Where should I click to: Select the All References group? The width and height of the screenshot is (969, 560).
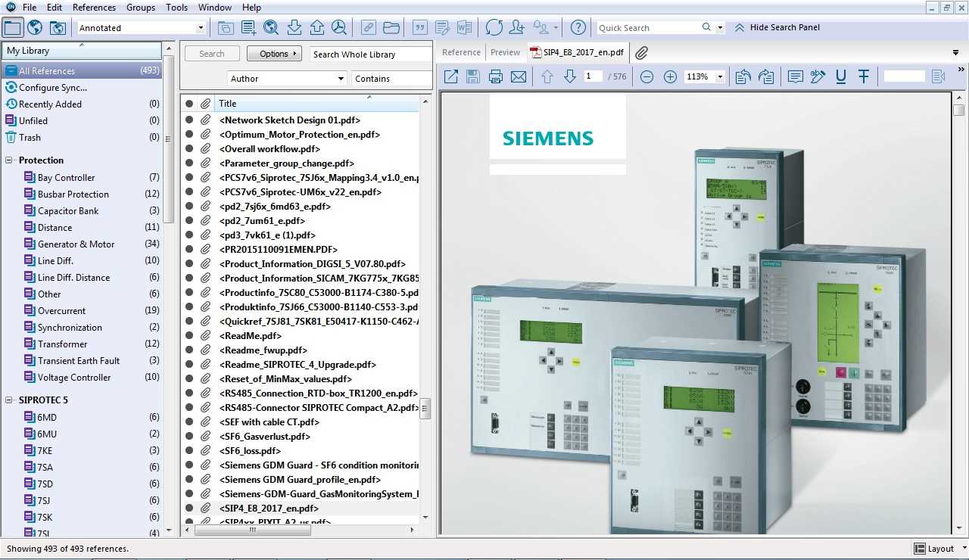coord(82,71)
